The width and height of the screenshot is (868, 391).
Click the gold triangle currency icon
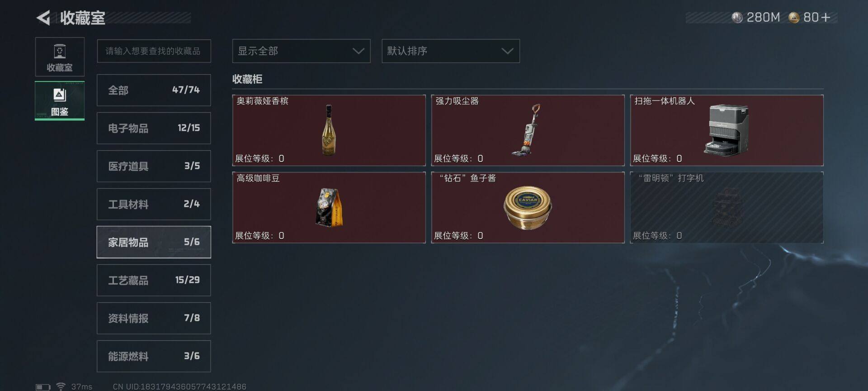(x=794, y=18)
